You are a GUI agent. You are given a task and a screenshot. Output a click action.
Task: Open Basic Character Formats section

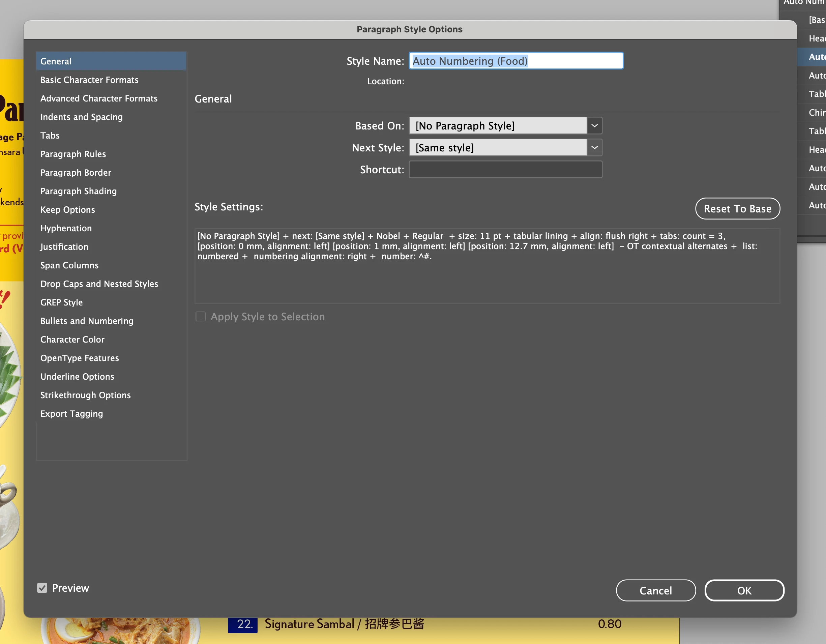(x=89, y=80)
